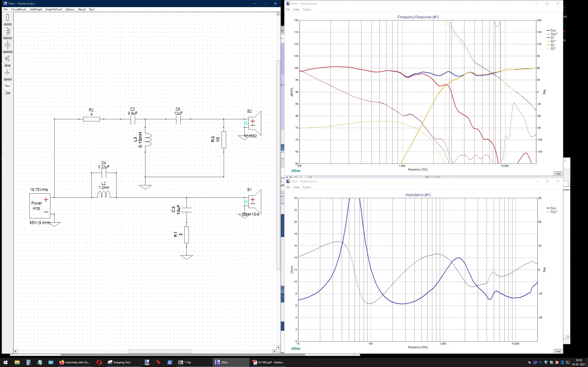Image resolution: width=588 pixels, height=367 pixels.
Task: Click schematic horizontal scrollbar right arrow
Action: pos(274,351)
